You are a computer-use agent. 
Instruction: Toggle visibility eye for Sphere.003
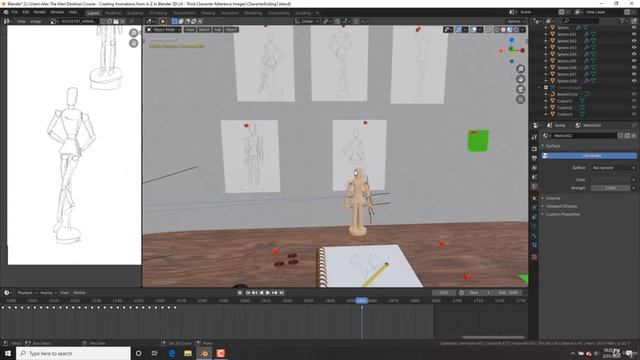click(x=634, y=47)
